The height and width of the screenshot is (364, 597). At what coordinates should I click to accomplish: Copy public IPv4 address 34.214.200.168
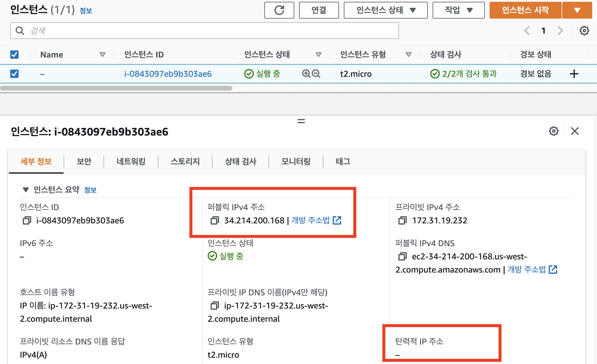[214, 221]
